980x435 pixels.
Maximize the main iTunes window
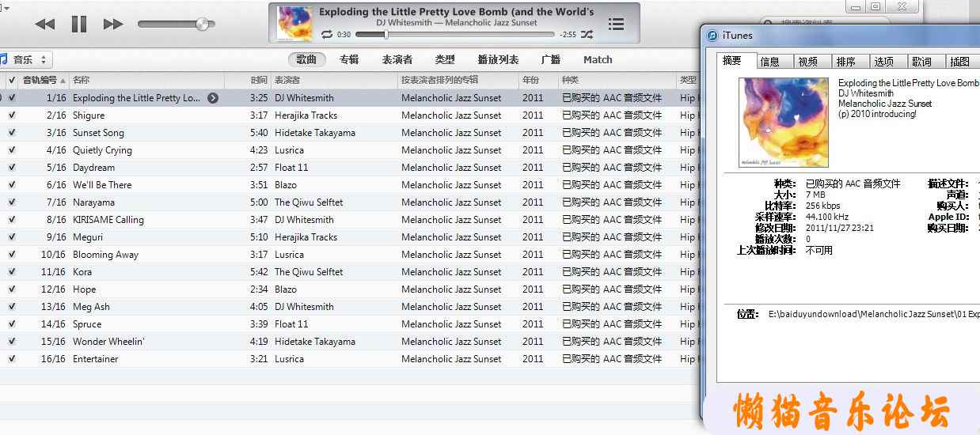(x=875, y=6)
